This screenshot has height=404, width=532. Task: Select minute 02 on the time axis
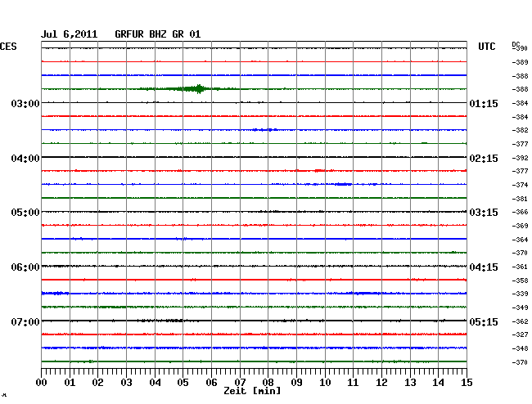tap(97, 382)
